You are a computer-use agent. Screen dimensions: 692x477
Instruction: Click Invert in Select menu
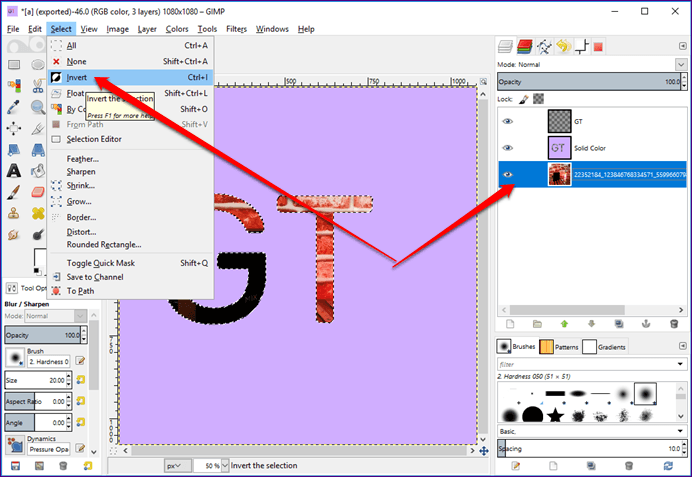(131, 78)
